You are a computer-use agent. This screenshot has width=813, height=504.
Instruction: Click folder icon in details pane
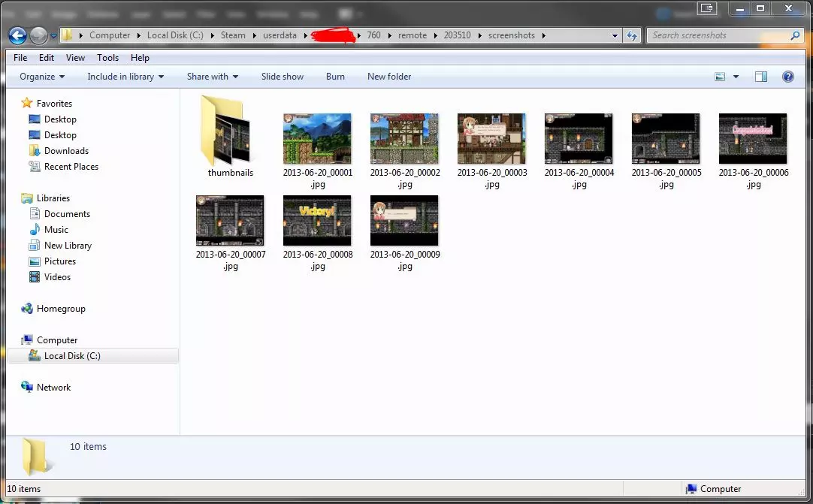[x=38, y=456]
